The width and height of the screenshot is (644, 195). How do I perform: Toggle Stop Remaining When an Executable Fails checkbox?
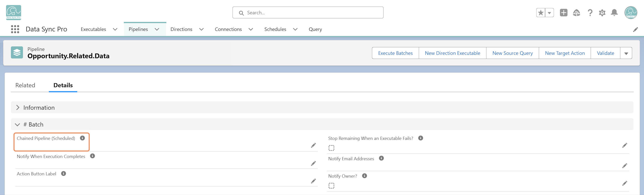(331, 148)
